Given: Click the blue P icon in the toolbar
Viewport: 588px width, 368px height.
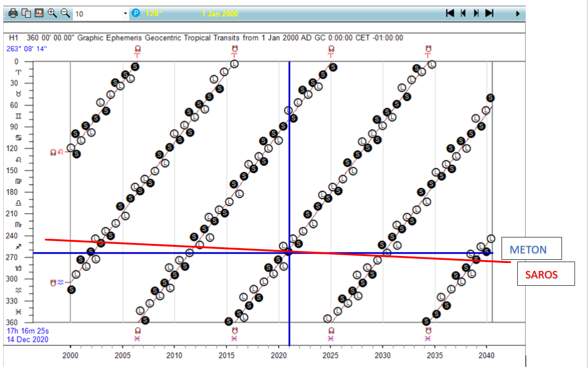Looking at the screenshot, I should (x=136, y=13).
